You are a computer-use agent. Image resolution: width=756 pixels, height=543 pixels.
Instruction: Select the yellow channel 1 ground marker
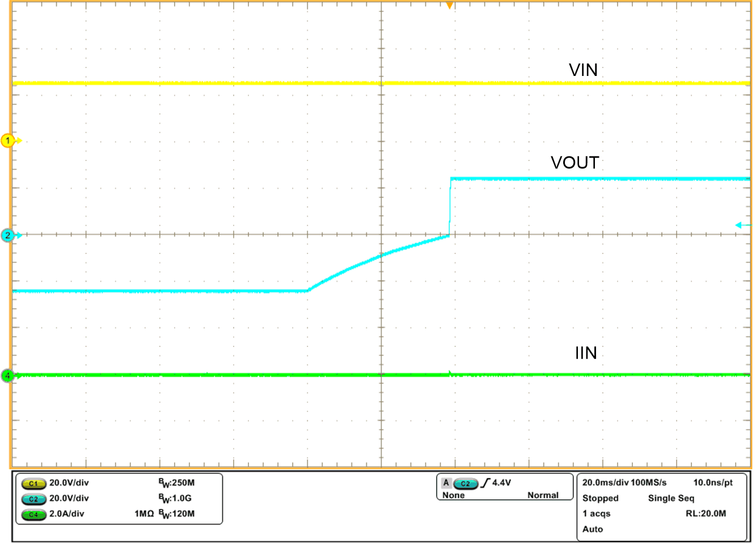8,141
